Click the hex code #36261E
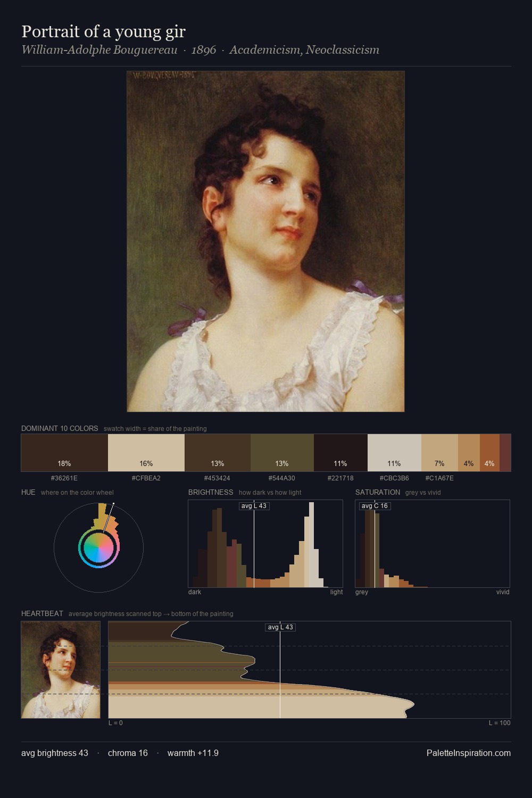 [64, 478]
